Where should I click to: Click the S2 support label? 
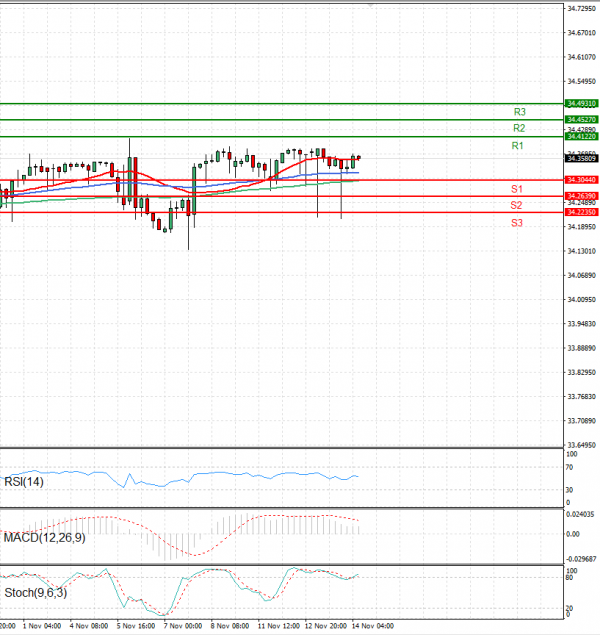[x=516, y=205]
